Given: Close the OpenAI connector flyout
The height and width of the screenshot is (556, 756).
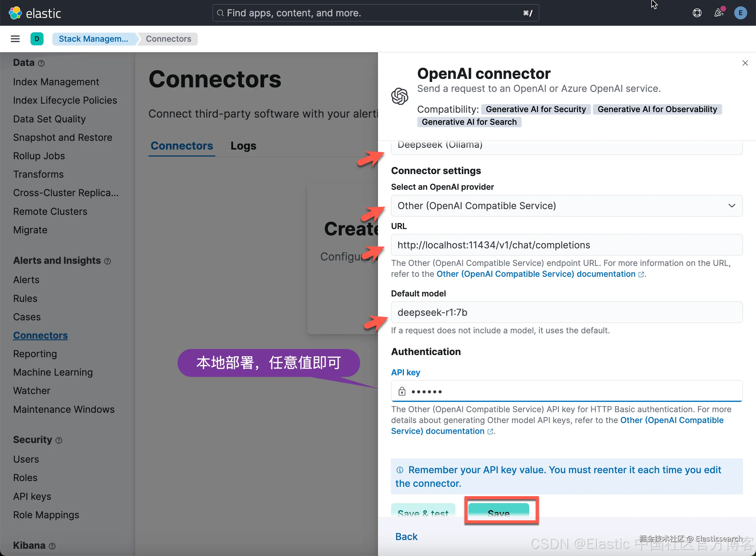Looking at the screenshot, I should pyautogui.click(x=745, y=63).
